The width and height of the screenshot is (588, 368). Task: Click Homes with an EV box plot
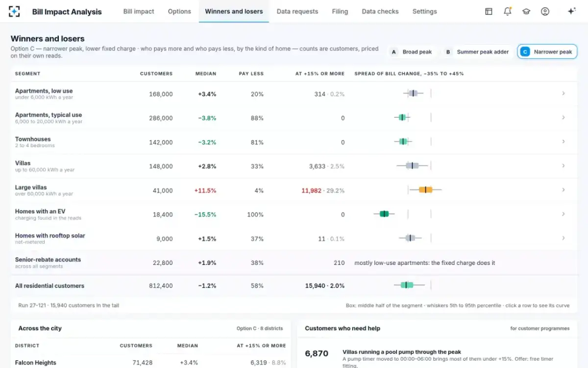(384, 214)
